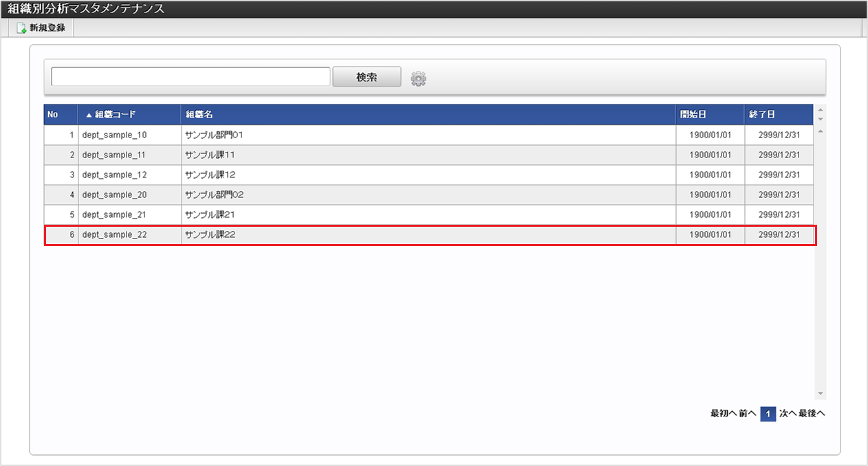868x466 pixels.
Task: Click end date of dept_sample_22 row
Action: click(x=779, y=234)
